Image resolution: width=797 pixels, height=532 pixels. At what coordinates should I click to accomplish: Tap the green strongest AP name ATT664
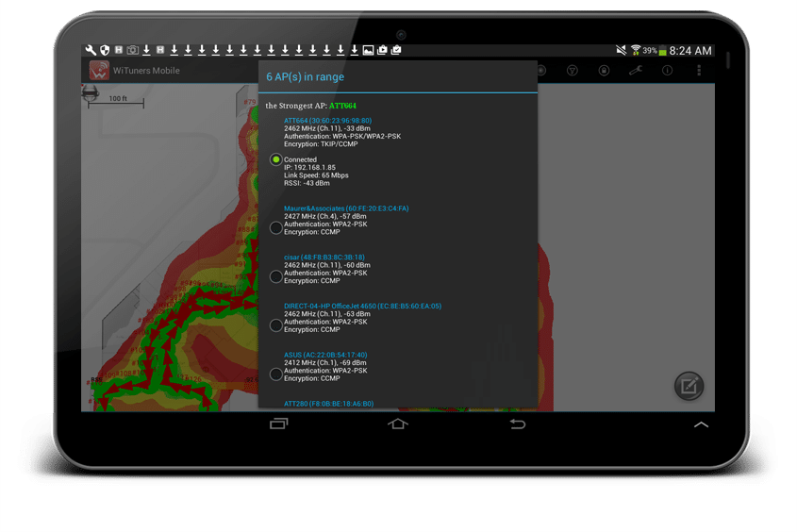[x=342, y=106]
